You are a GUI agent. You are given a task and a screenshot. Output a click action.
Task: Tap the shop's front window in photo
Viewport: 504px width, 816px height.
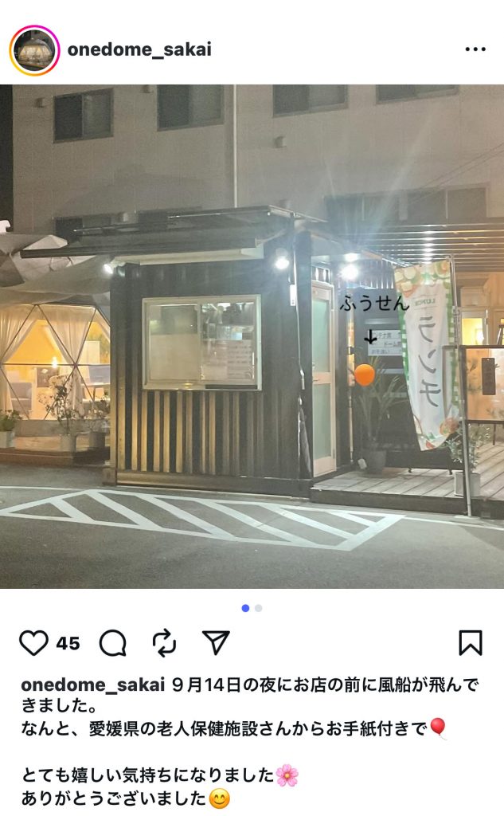tap(201, 342)
